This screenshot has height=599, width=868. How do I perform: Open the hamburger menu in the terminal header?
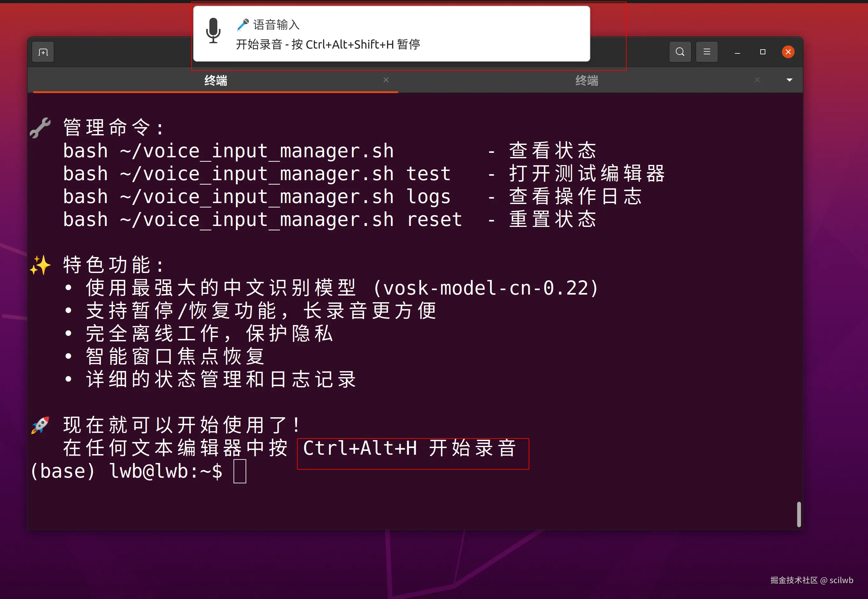click(x=707, y=52)
